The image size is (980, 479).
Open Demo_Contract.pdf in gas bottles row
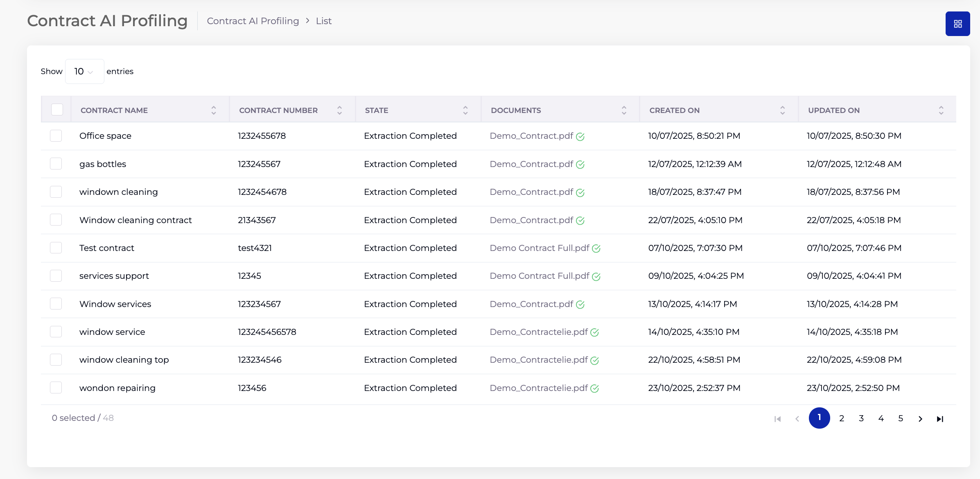pos(531,164)
